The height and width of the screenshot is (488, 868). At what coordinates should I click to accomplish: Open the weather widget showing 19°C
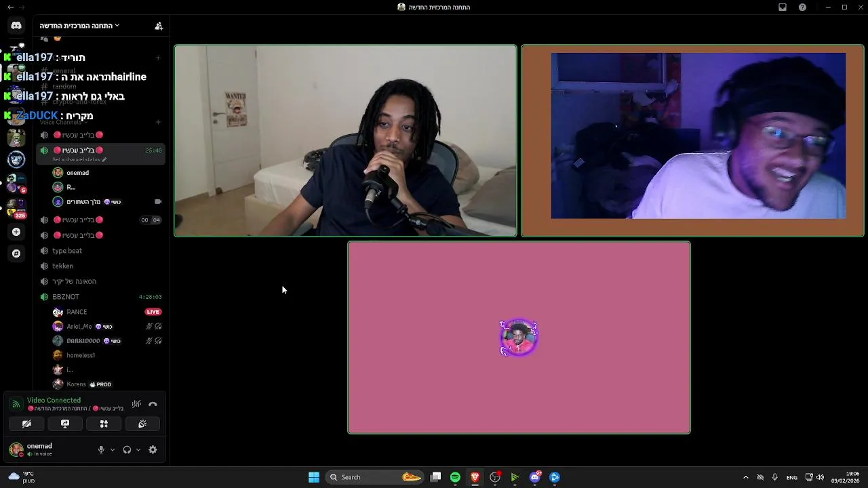[x=21, y=477]
